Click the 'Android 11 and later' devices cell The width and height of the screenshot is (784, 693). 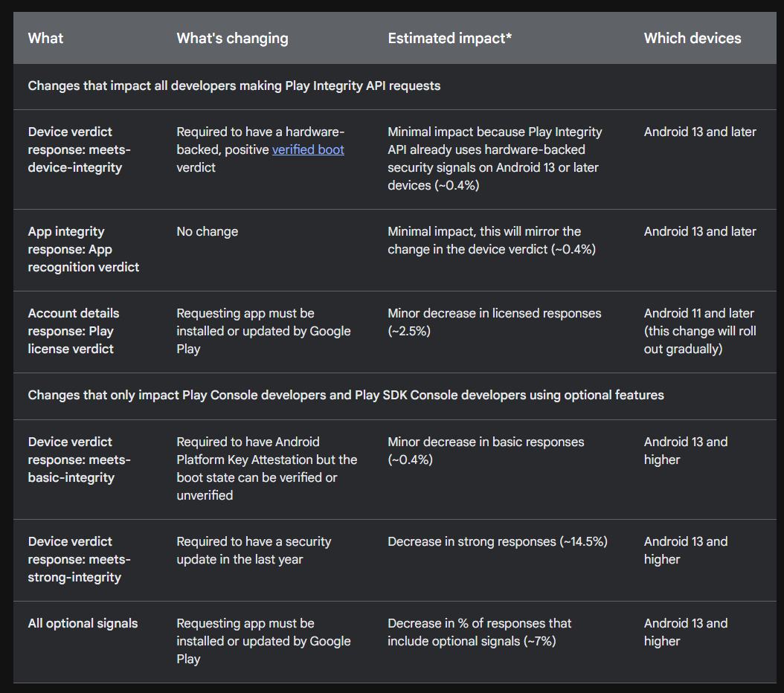(700, 332)
